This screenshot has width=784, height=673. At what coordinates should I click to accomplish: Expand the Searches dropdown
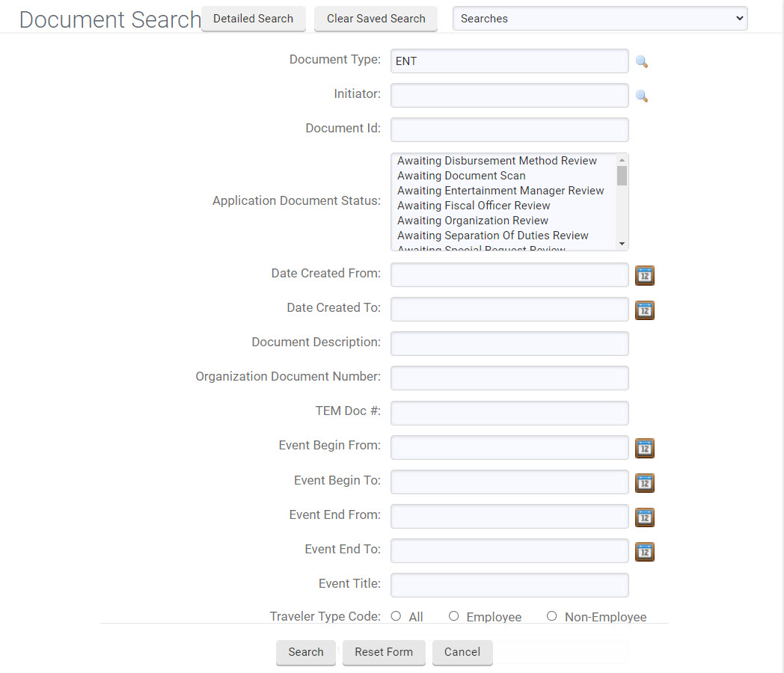tap(599, 19)
